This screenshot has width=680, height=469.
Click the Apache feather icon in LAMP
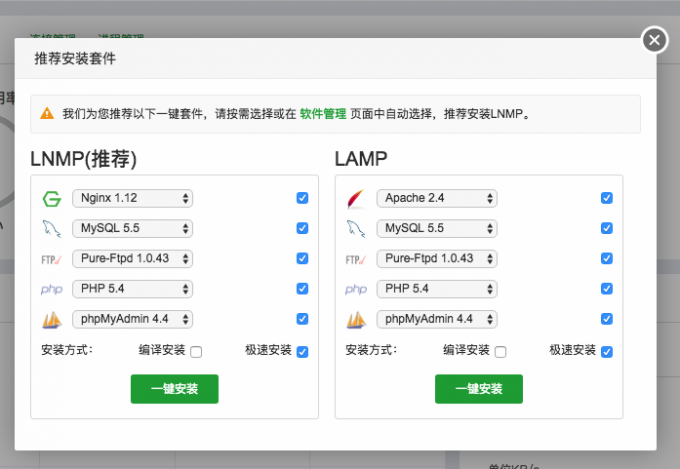[x=356, y=199]
